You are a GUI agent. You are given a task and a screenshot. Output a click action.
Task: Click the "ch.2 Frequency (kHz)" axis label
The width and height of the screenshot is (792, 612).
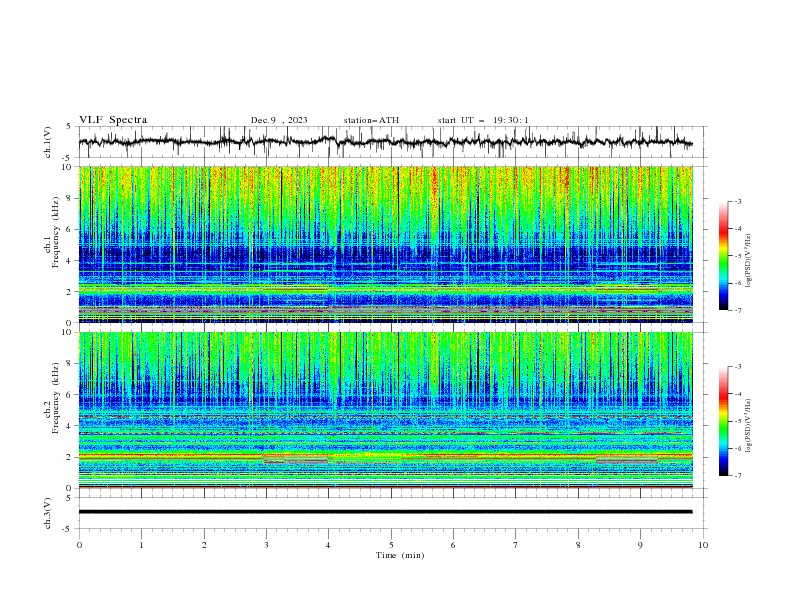click(52, 398)
